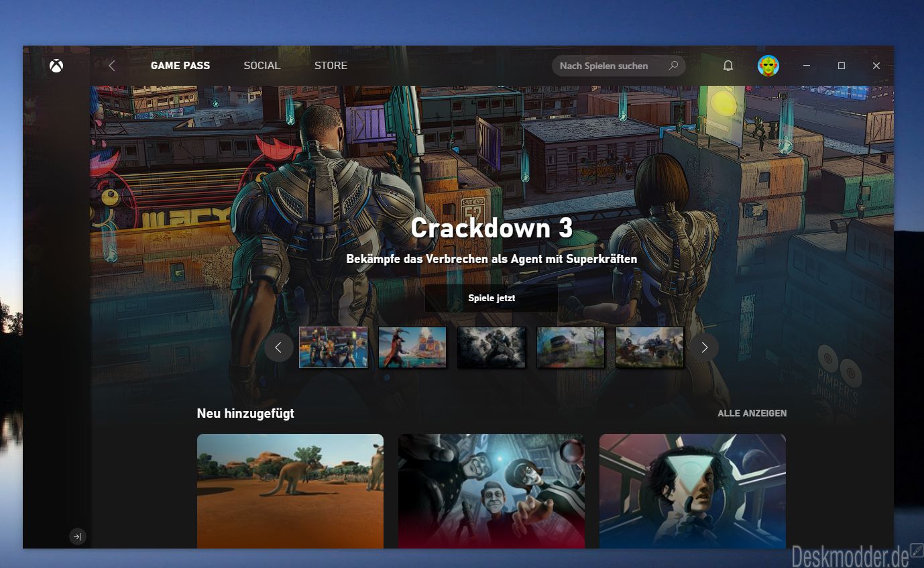Open the spaceship pilot game card
Viewport: 924px width, 568px height.
point(693,491)
